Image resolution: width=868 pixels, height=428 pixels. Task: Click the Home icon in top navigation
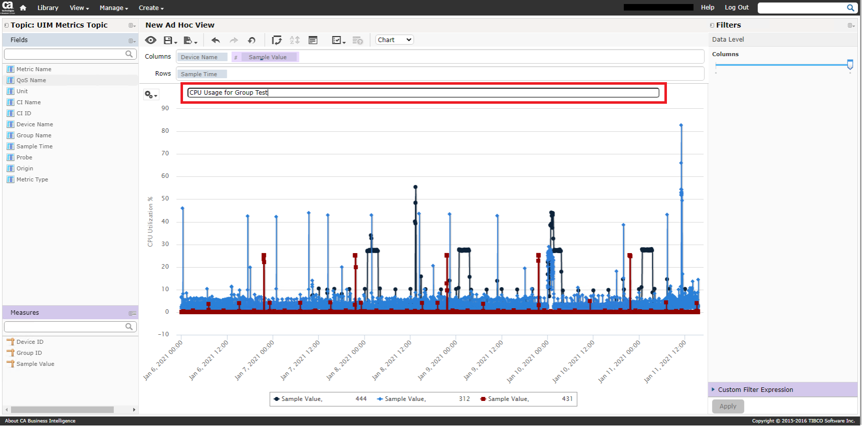23,8
